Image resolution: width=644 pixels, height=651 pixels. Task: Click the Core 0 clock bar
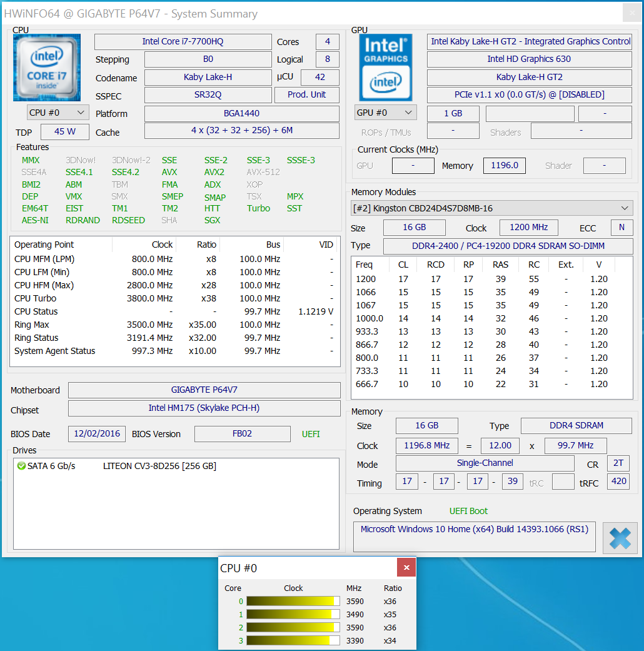pos(293,601)
